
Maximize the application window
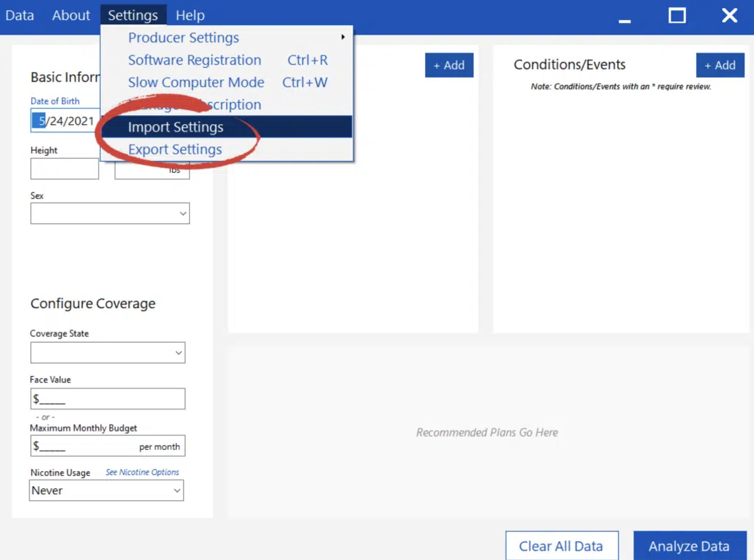pyautogui.click(x=677, y=16)
